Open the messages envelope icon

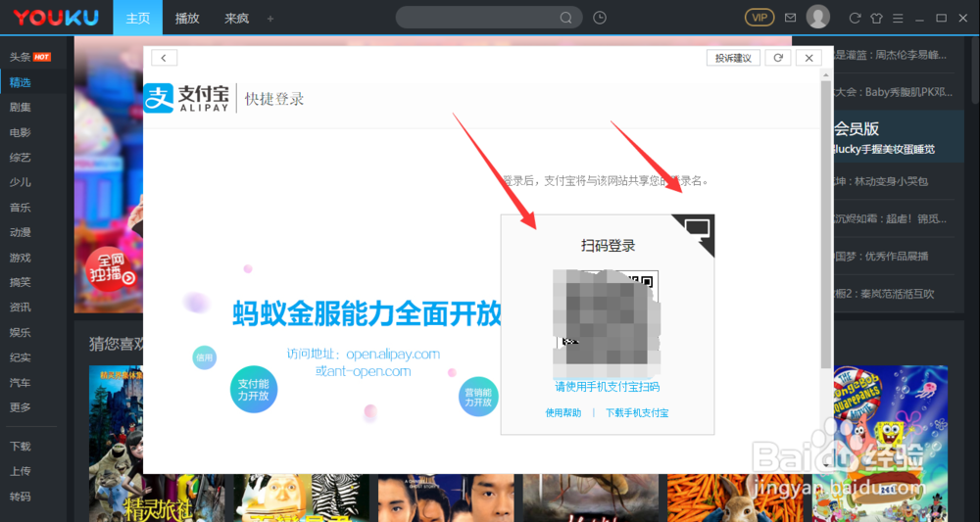point(791,18)
